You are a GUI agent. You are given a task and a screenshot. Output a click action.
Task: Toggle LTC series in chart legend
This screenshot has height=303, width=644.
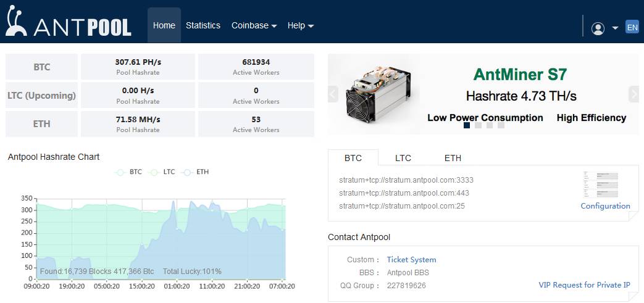(x=161, y=172)
